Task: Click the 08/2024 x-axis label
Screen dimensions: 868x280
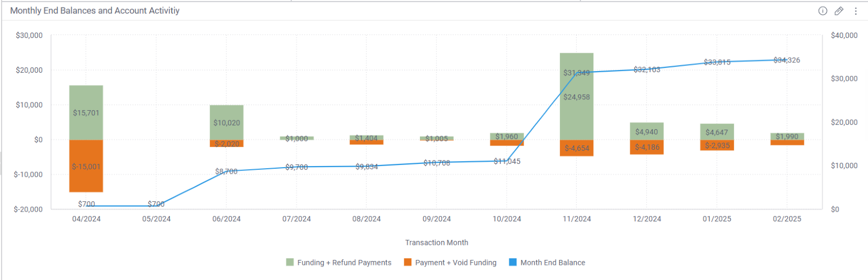Action: point(367,219)
